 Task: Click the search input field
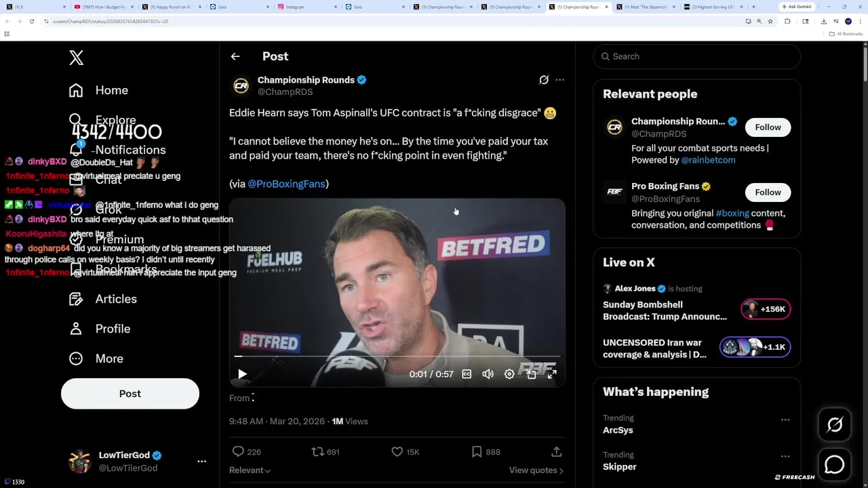(x=696, y=56)
